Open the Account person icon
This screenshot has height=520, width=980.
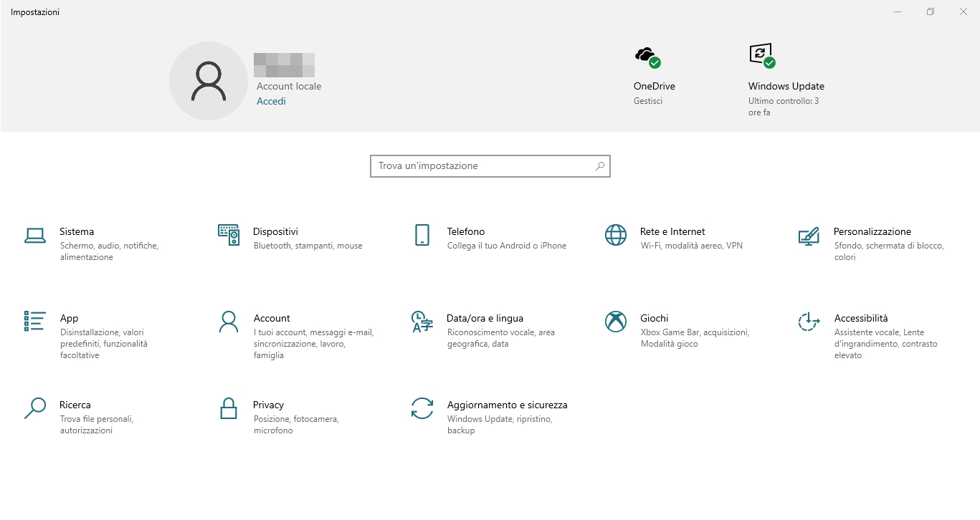click(229, 322)
